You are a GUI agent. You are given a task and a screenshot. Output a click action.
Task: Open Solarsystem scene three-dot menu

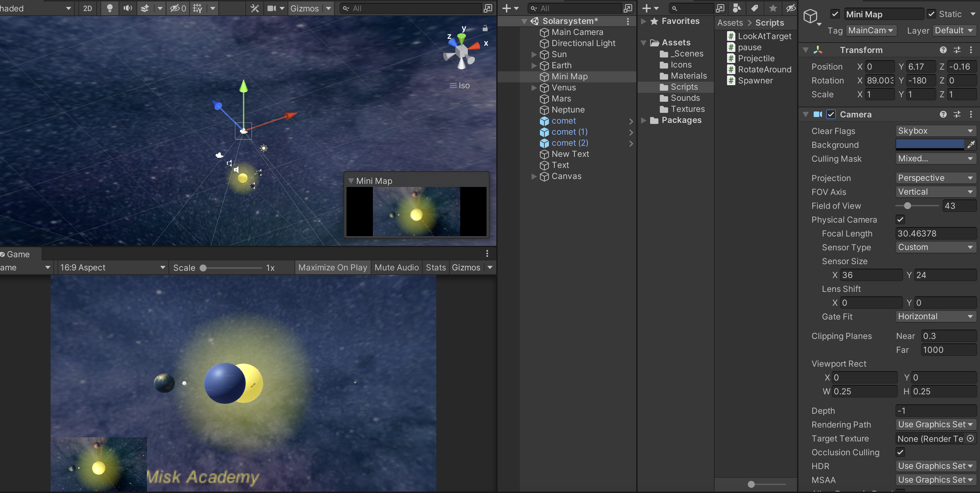pyautogui.click(x=628, y=21)
